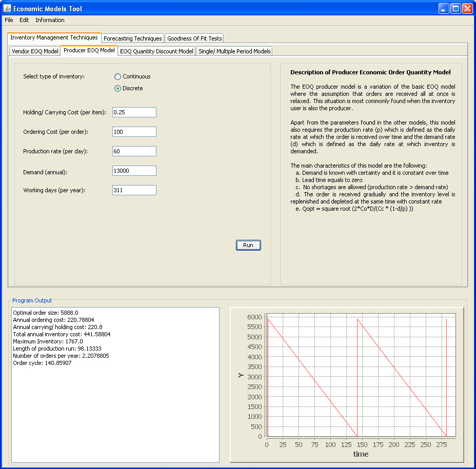
Task: Click the Demand (annual) input field
Action: pos(134,171)
